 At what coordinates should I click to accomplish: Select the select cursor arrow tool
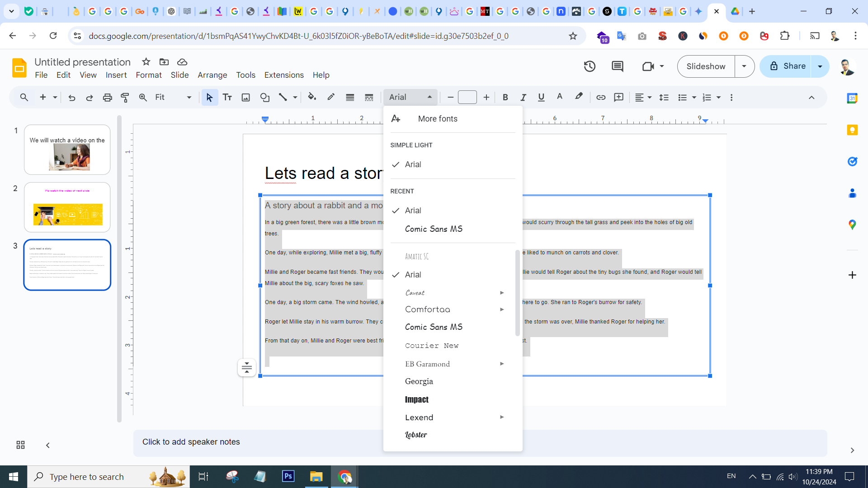point(209,97)
